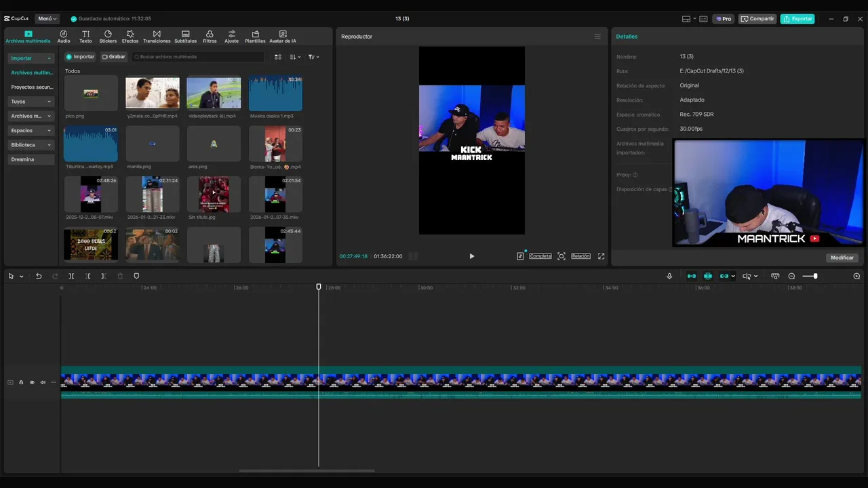868x488 pixels.
Task: Zoom in the timeline with plus icon
Action: 856,276
